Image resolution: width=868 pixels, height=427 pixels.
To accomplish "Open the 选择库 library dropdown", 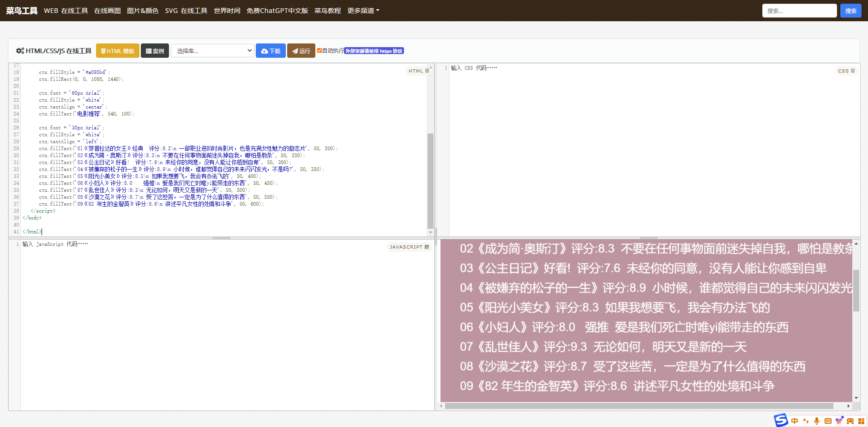I will pyautogui.click(x=212, y=50).
